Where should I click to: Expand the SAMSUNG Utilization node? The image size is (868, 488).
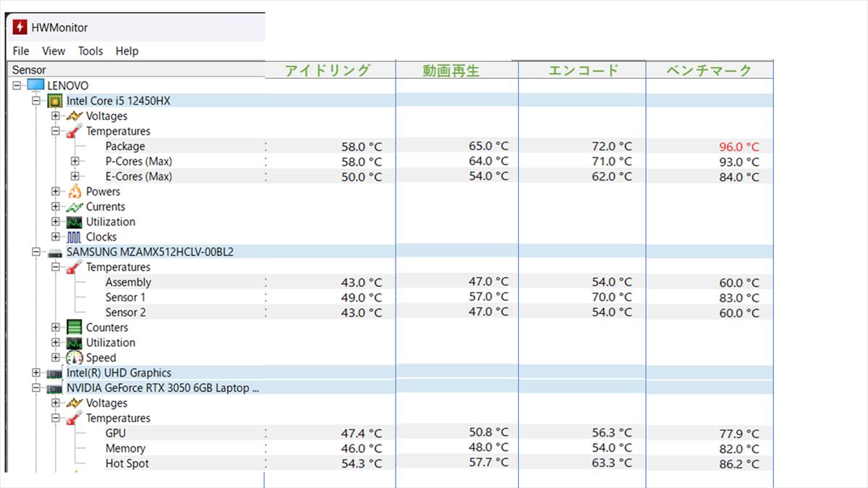56,343
